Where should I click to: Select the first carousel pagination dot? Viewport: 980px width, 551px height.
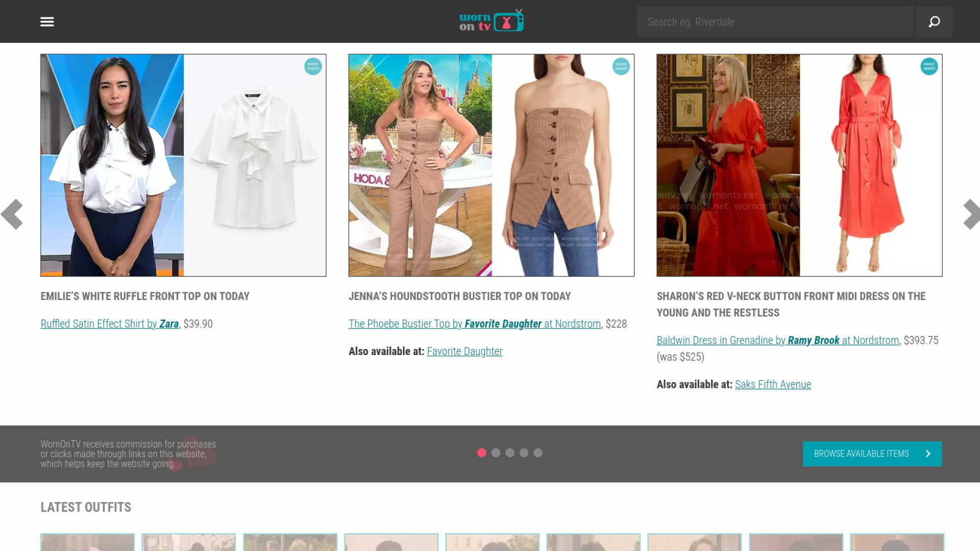click(x=481, y=453)
